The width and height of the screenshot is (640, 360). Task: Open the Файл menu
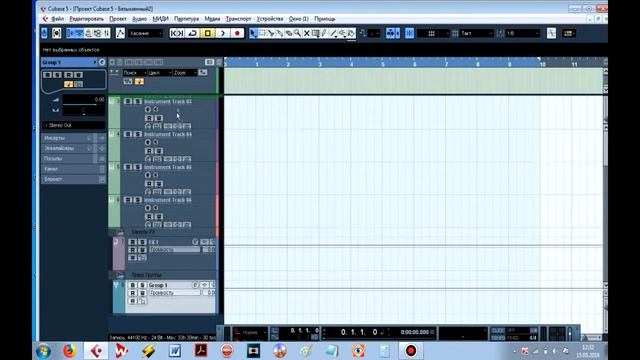click(58, 19)
